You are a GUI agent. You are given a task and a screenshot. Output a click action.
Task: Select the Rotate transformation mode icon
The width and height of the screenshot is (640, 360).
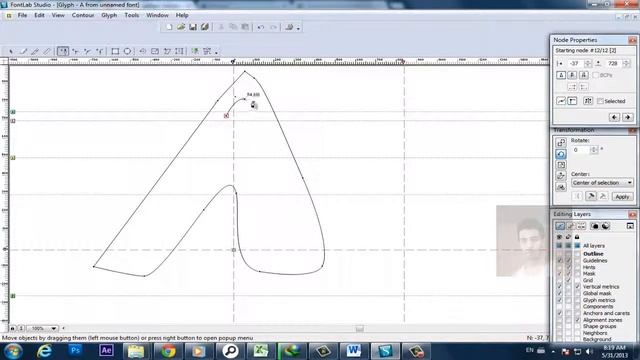click(561, 154)
